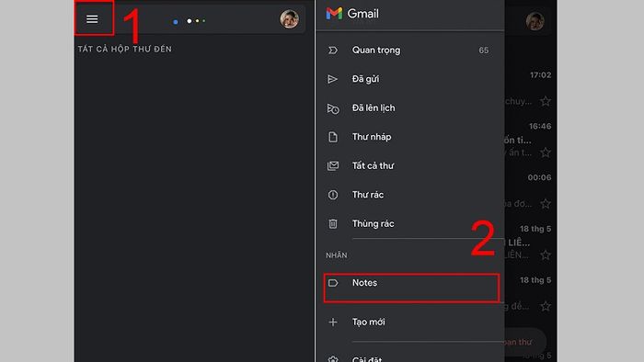This screenshot has width=644, height=362.
Task: Select the Đã gửi sent icon
Action: 333,79
